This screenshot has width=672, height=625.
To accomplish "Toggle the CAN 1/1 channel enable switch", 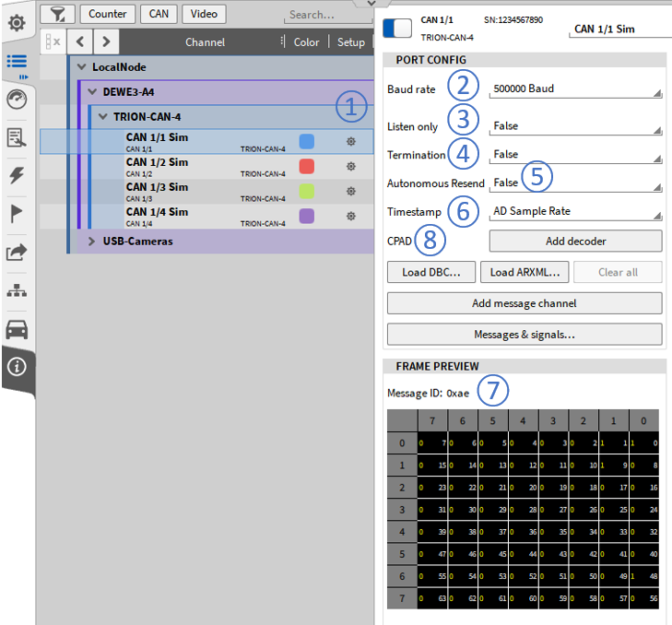I will 397,28.
